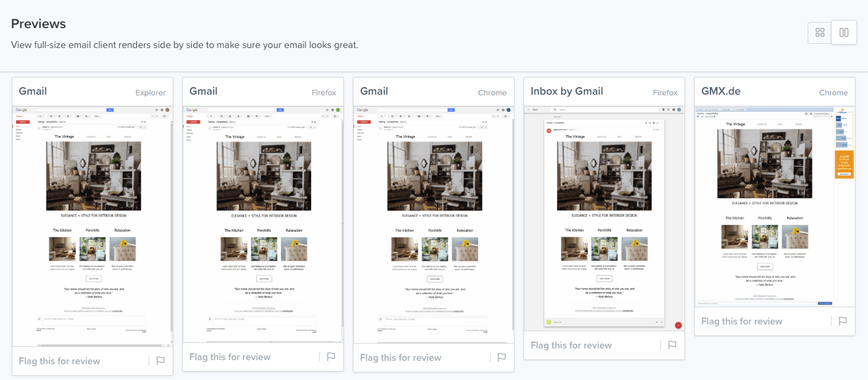The image size is (868, 380).
Task: Flag this for review on Inbox by Gmail
Action: pos(571,345)
